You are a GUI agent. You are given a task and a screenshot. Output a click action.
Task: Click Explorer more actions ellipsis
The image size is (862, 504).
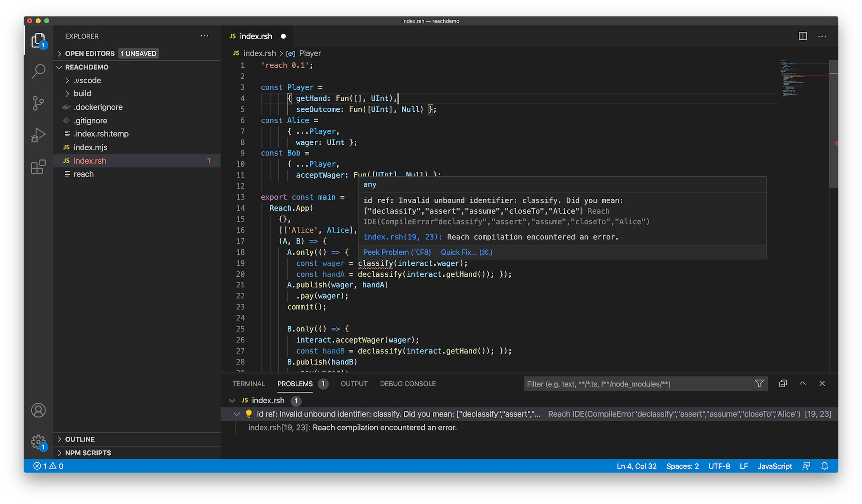[x=204, y=36]
